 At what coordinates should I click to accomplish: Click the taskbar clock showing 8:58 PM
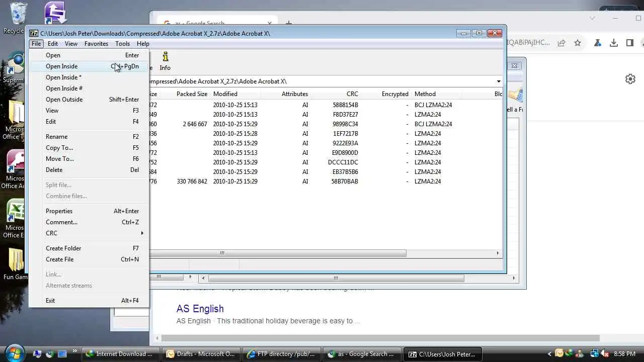624,354
